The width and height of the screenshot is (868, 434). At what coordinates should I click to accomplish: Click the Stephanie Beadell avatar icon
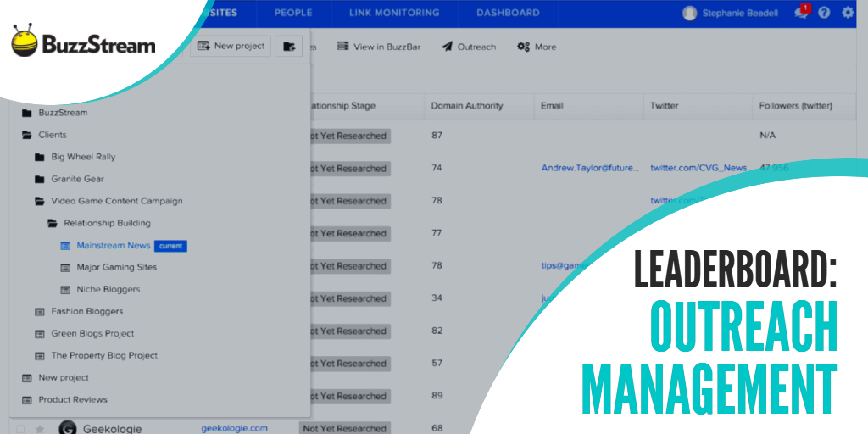(x=690, y=14)
